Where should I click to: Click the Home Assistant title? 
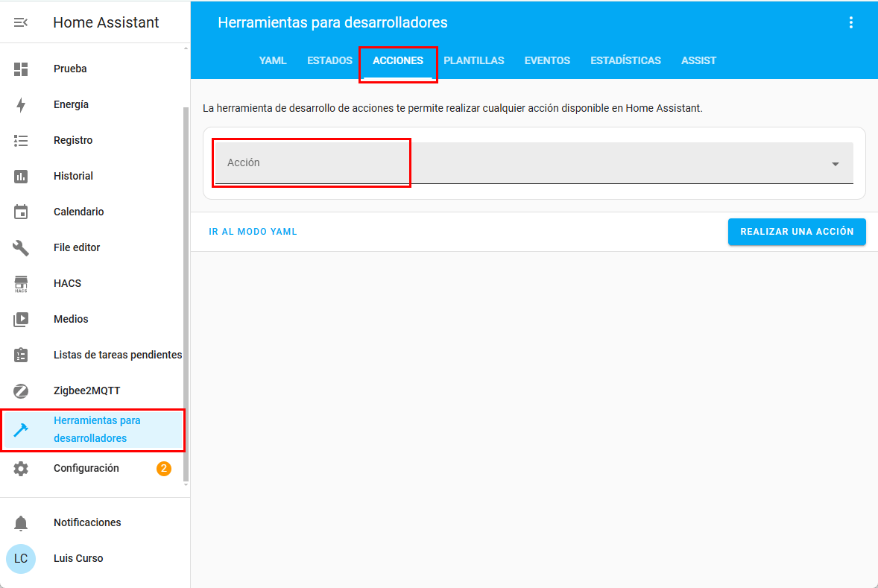click(x=106, y=22)
